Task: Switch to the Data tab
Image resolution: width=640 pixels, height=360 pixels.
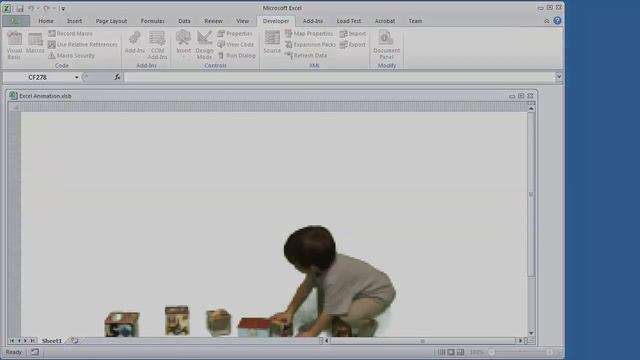Action: (x=184, y=21)
